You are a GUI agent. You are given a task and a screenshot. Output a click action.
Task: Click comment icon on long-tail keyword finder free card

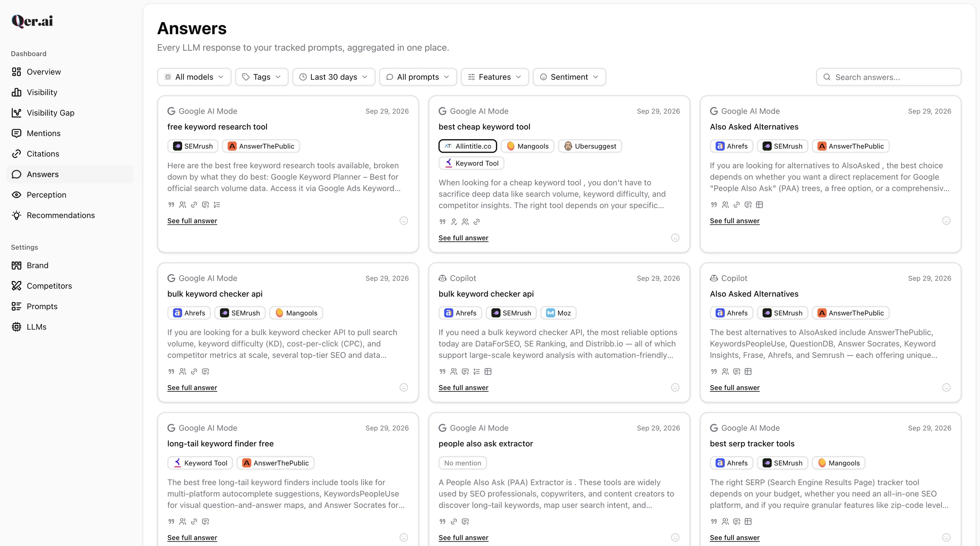click(205, 521)
